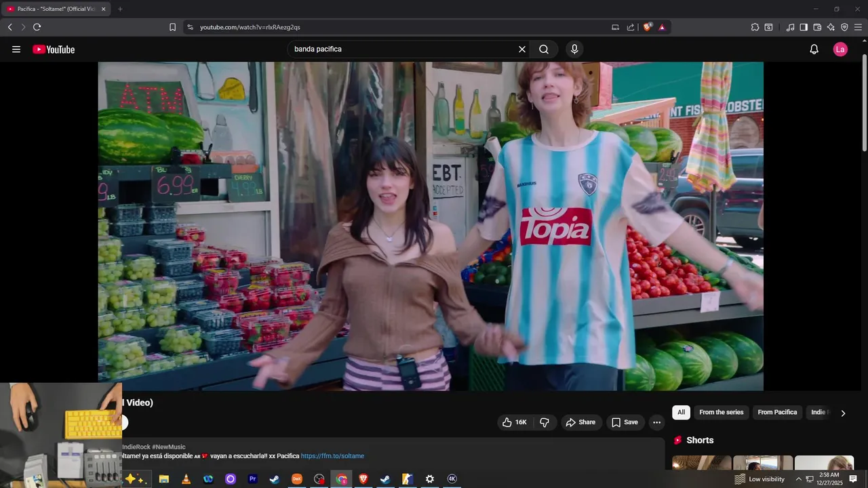Open the Brave Shields panel
The image size is (868, 488).
pyautogui.click(x=648, y=27)
